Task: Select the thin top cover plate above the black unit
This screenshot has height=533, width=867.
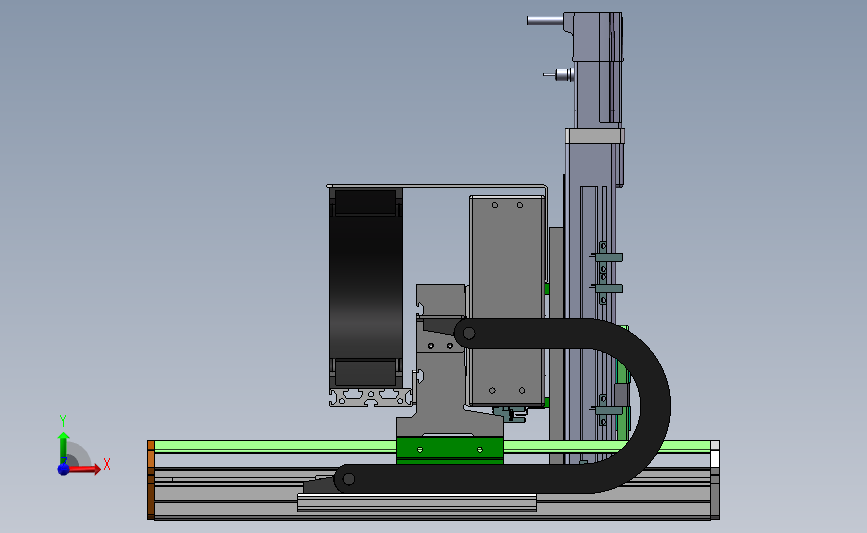Action: tap(437, 186)
